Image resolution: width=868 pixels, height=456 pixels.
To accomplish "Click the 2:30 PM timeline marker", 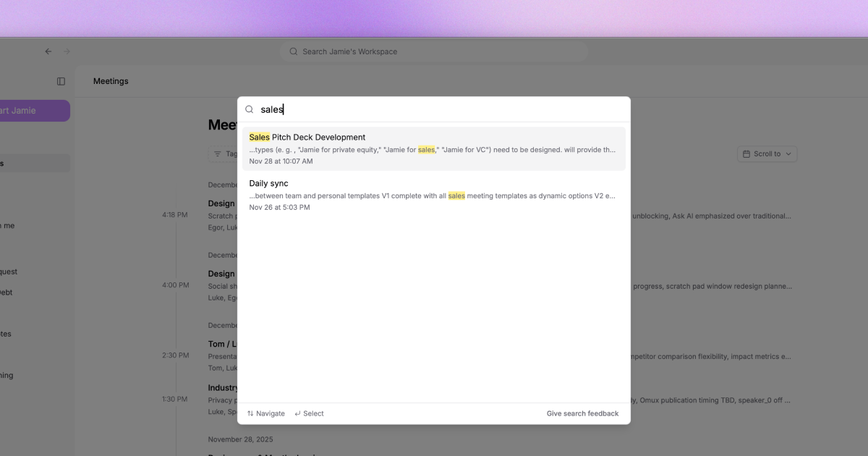I will click(175, 355).
